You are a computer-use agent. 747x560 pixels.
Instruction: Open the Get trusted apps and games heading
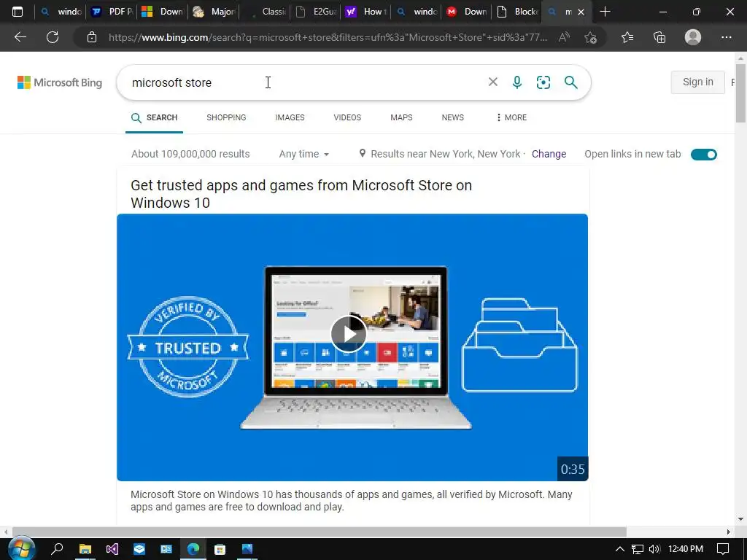pos(301,194)
